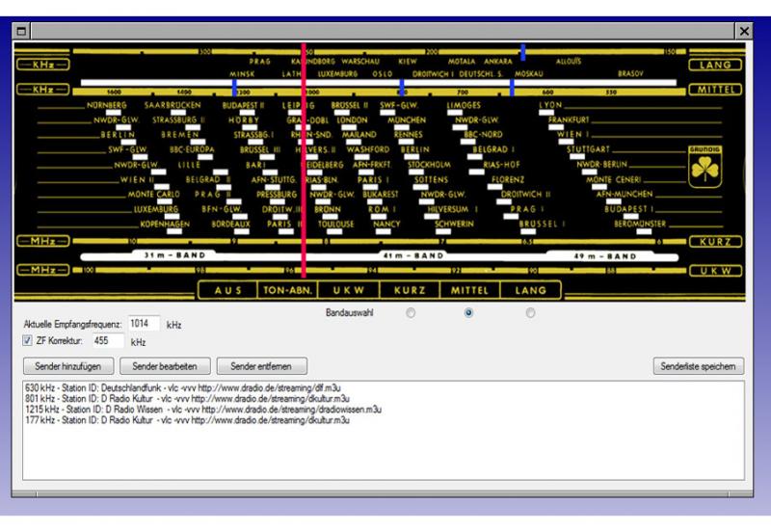Image resolution: width=771 pixels, height=532 pixels.
Task: Click the Aktuelle Empfangsfrequenz input field
Action: coord(145,324)
